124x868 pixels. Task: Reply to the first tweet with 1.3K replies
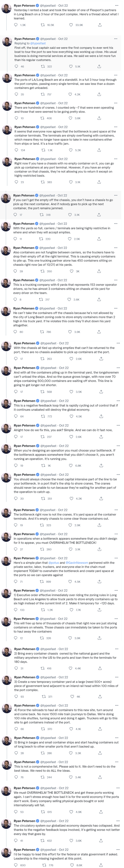point(16,25)
